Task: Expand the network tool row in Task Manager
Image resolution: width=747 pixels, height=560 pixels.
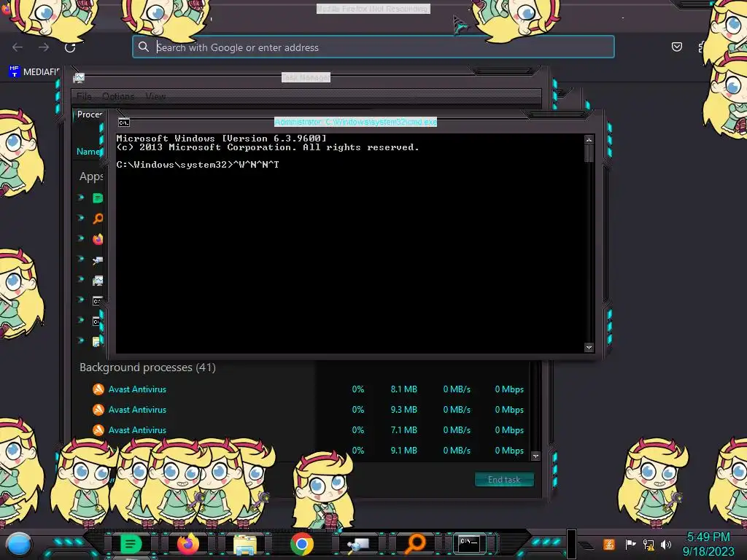Action: pos(81,259)
